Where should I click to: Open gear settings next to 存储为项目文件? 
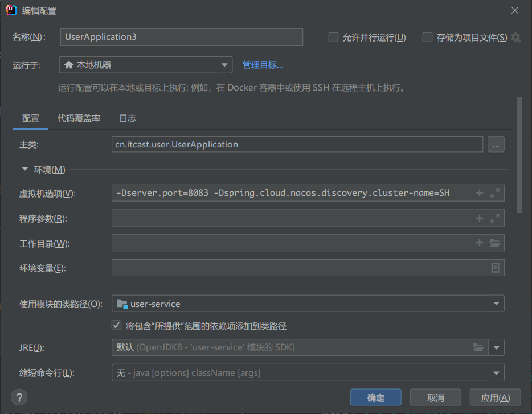(x=515, y=38)
